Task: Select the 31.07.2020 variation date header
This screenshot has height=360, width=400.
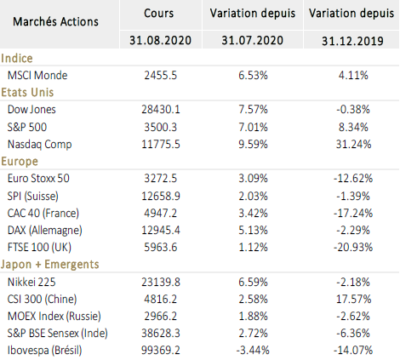Action: [x=252, y=40]
